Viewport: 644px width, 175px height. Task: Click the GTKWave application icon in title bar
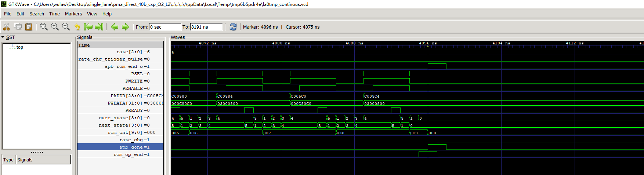point(4,4)
